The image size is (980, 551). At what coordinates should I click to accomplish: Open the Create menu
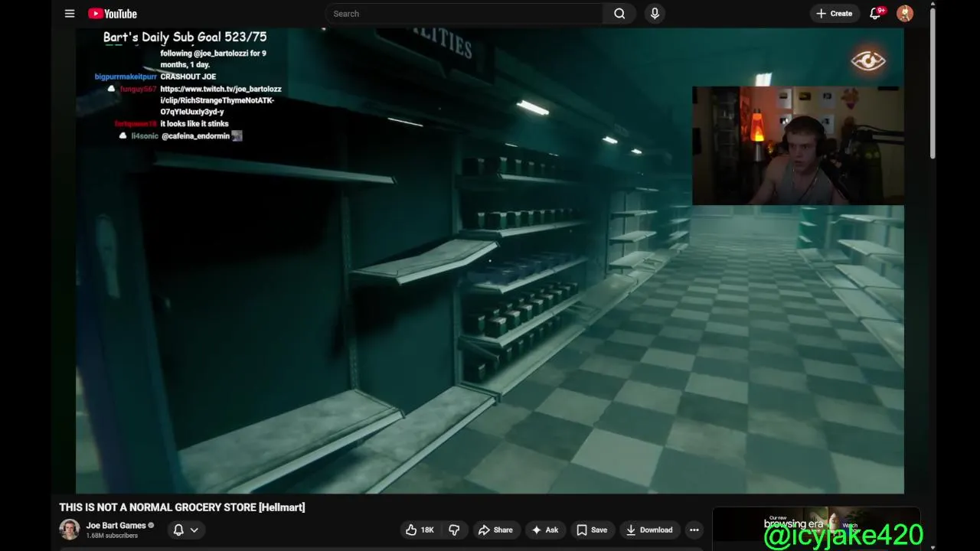click(834, 14)
